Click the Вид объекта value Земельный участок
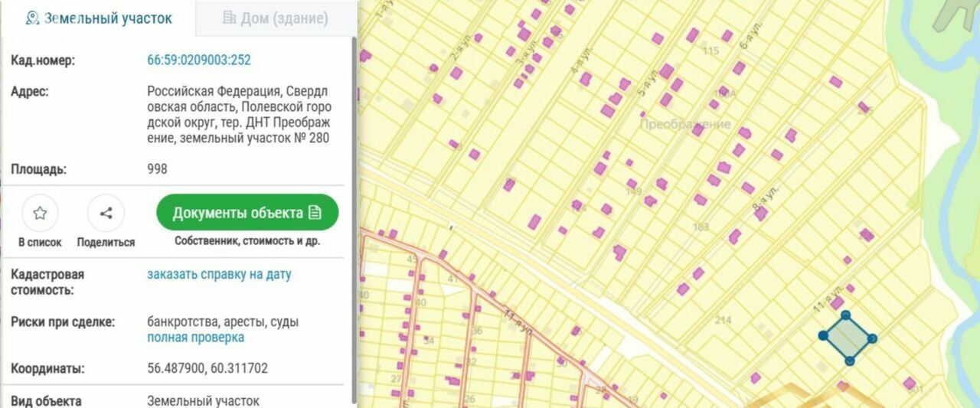This screenshot has width=980, height=408. point(203,400)
